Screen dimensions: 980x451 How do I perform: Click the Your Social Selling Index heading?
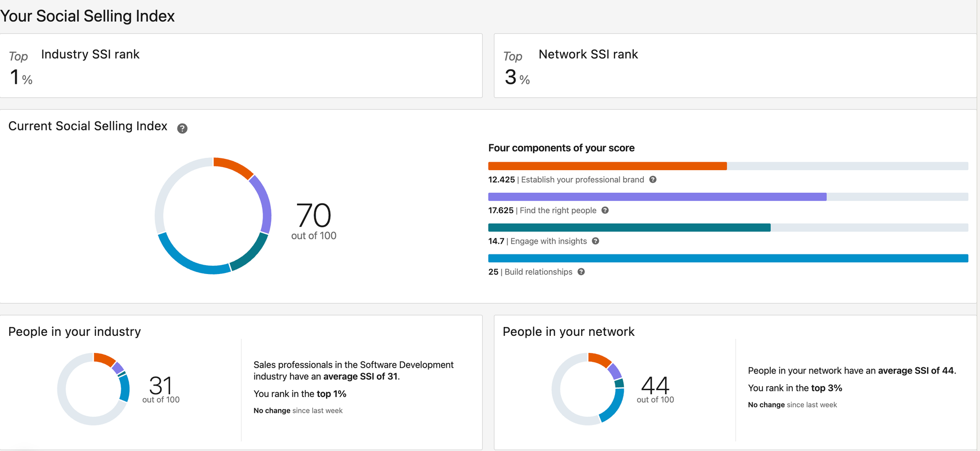click(x=88, y=16)
